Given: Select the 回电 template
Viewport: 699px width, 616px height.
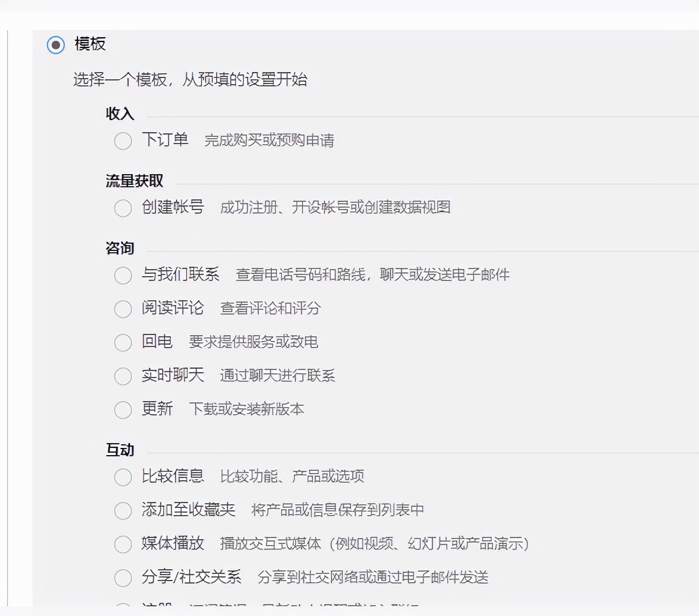Looking at the screenshot, I should (123, 343).
